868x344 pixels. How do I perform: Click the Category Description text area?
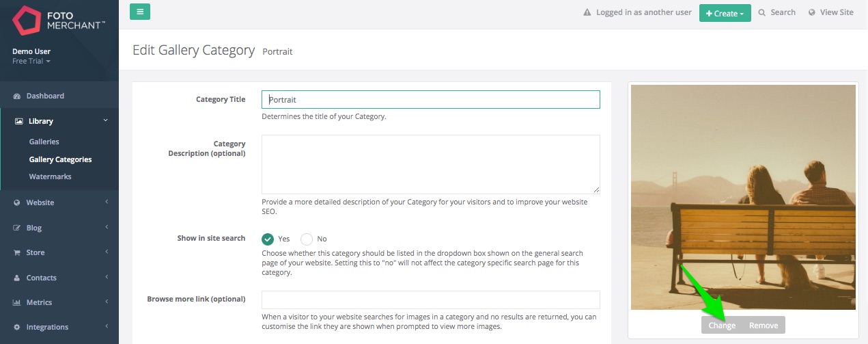pyautogui.click(x=431, y=164)
